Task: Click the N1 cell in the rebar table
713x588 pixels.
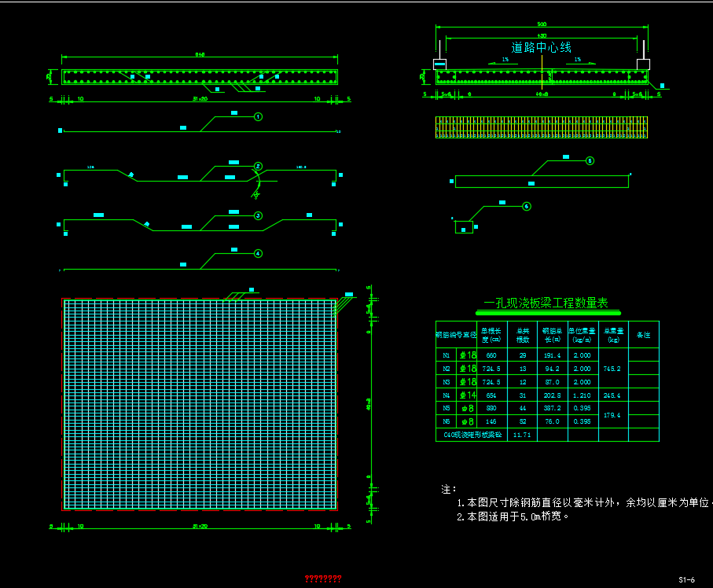Action: click(446, 355)
